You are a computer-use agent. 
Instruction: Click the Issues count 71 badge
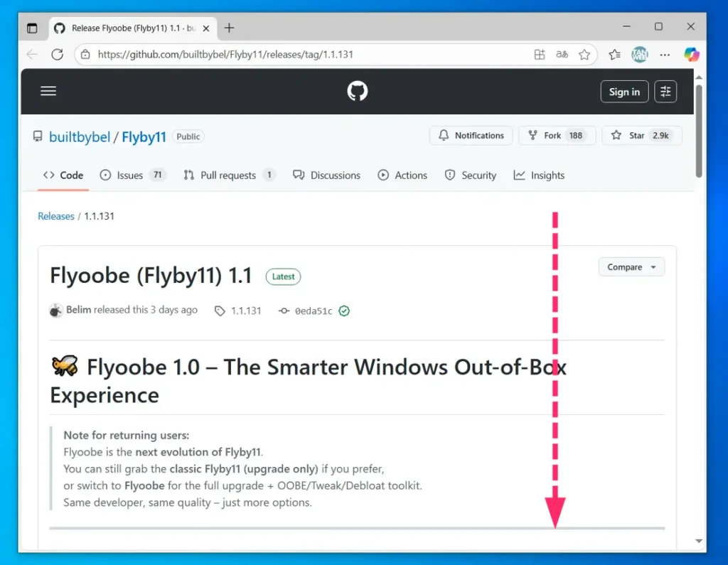[158, 175]
